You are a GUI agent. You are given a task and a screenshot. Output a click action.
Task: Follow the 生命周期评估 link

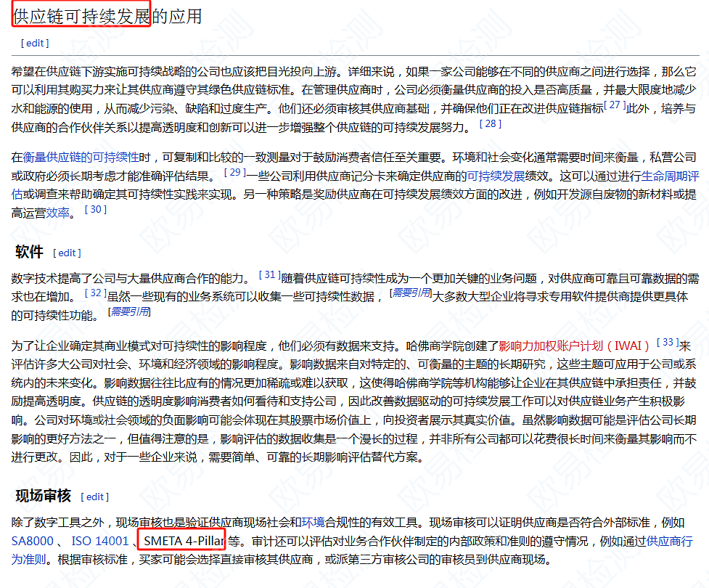click(x=671, y=176)
